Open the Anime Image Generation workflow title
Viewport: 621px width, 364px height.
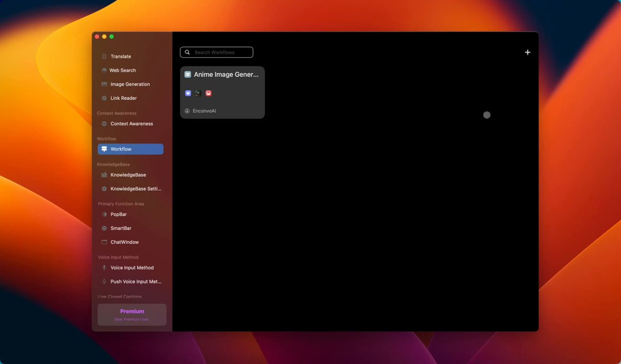tap(226, 74)
